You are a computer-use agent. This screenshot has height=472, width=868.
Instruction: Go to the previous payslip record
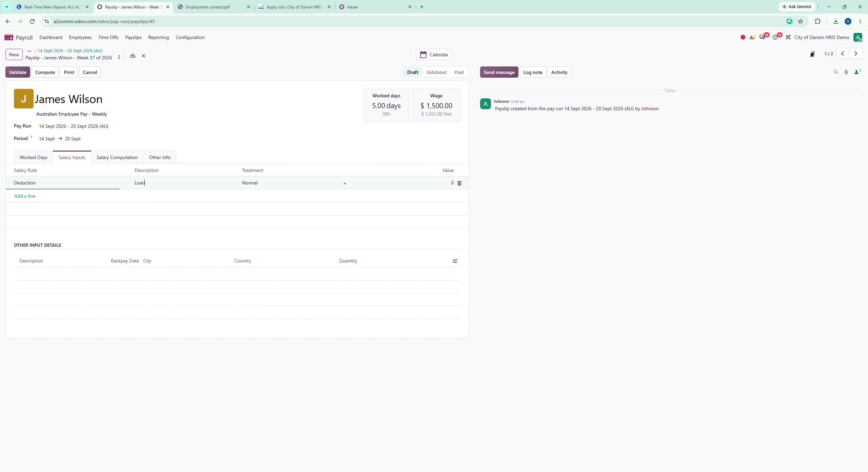843,54
